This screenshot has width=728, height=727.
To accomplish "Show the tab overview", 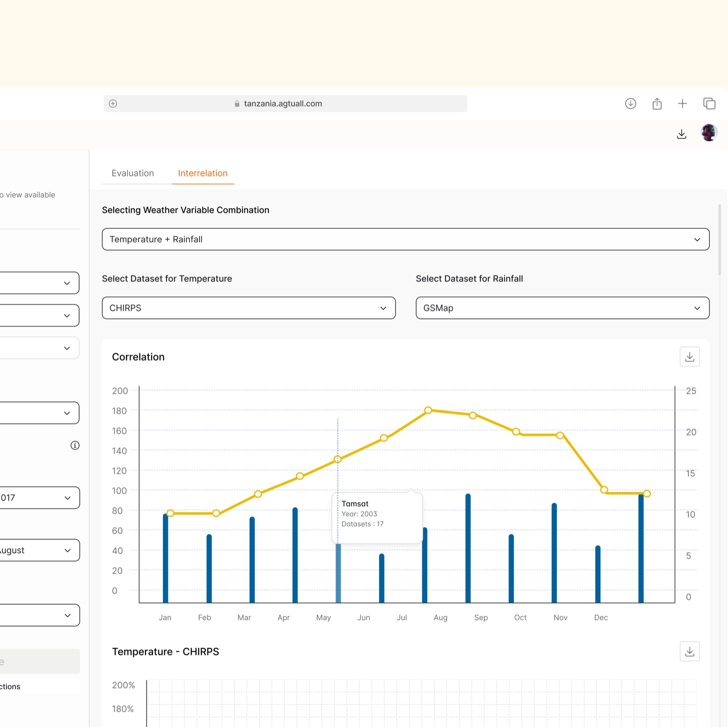I will point(709,104).
